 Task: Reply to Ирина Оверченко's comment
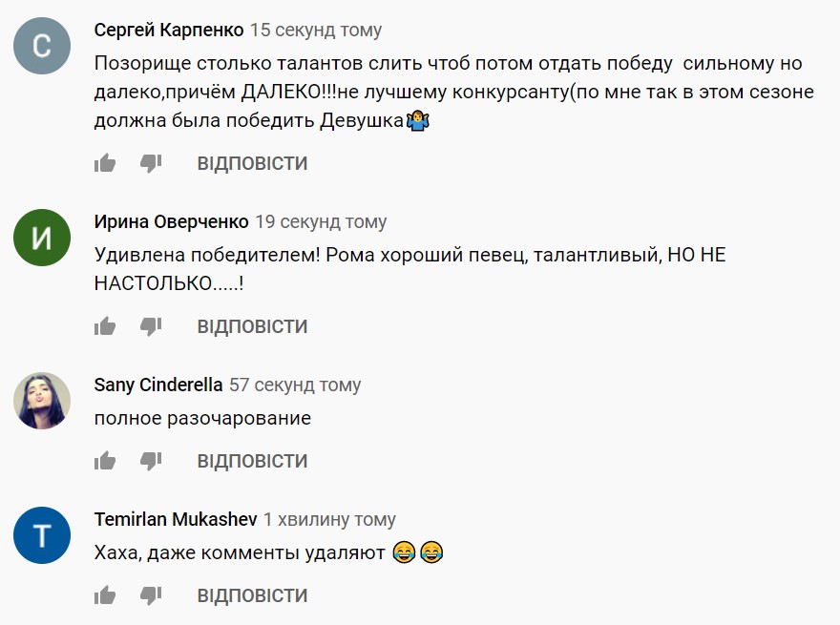pos(252,326)
